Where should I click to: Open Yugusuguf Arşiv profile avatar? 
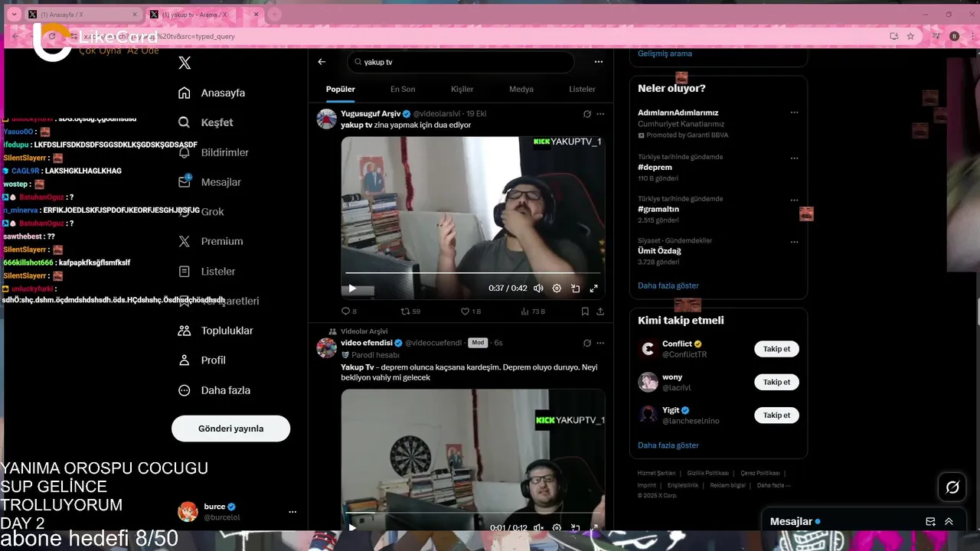[x=327, y=119]
